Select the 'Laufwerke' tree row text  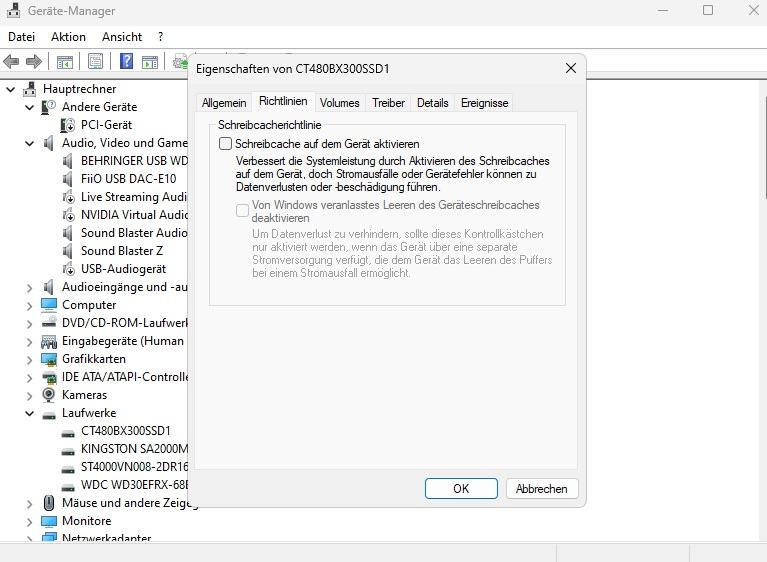89,413
